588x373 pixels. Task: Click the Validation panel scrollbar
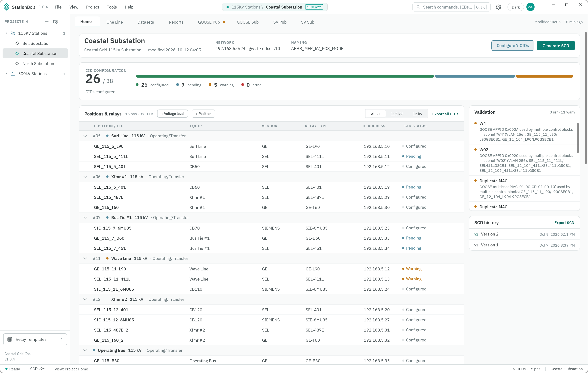tap(577, 138)
